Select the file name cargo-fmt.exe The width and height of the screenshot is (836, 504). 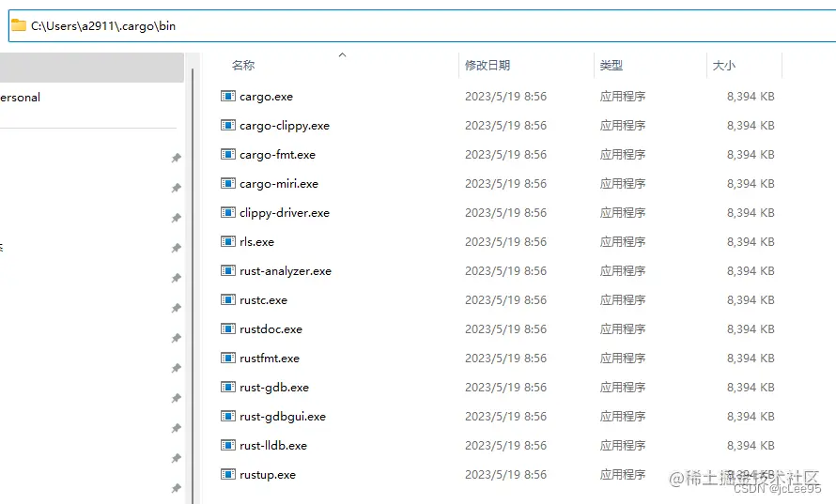tap(277, 155)
